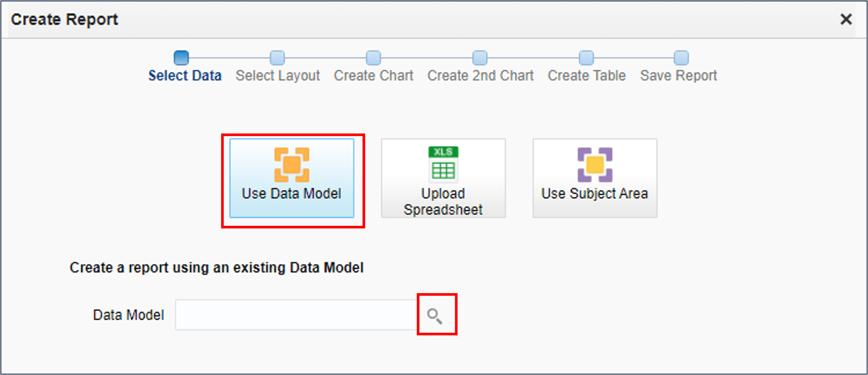Select the Use Data Model option

[x=292, y=178]
